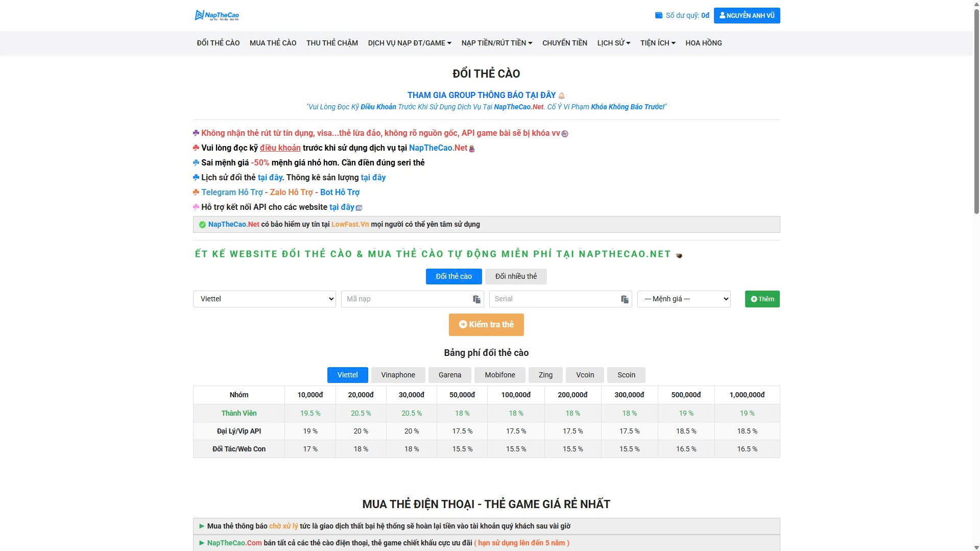Click Kiểm tra thẻ button
Image resolution: width=980 pixels, height=551 pixels.
pos(486,325)
